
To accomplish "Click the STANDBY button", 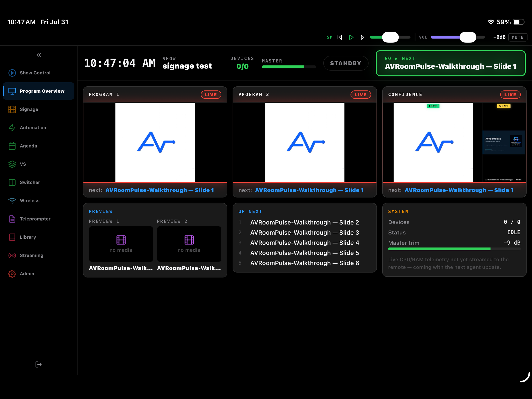I will pos(346,63).
